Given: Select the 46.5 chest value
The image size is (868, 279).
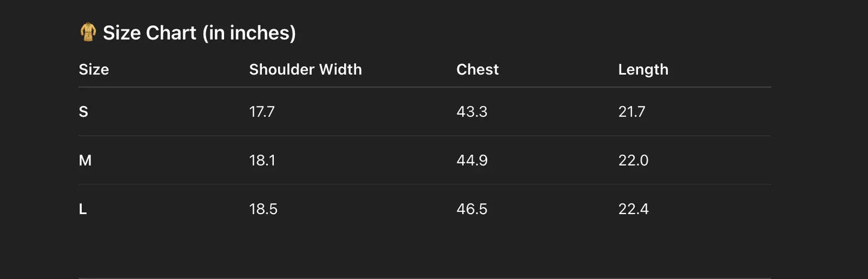Looking at the screenshot, I should click(x=472, y=209).
